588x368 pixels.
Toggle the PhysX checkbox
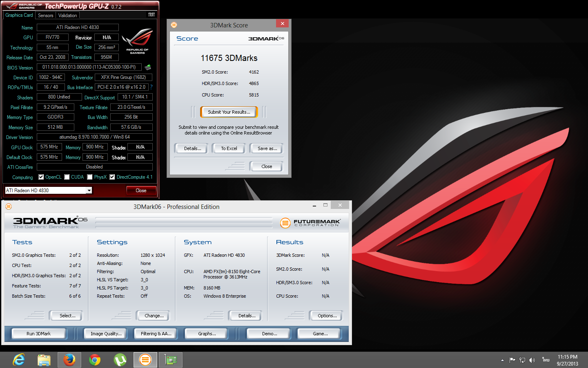coord(90,177)
